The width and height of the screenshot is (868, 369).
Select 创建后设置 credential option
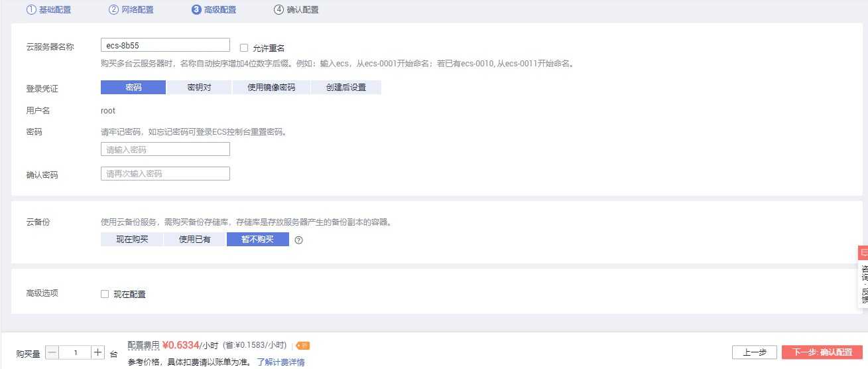pyautogui.click(x=346, y=88)
